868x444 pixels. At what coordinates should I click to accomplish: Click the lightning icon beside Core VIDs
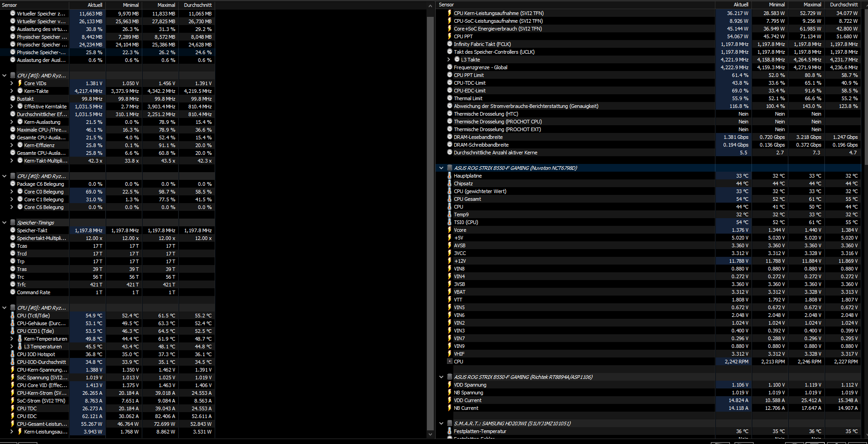20,83
